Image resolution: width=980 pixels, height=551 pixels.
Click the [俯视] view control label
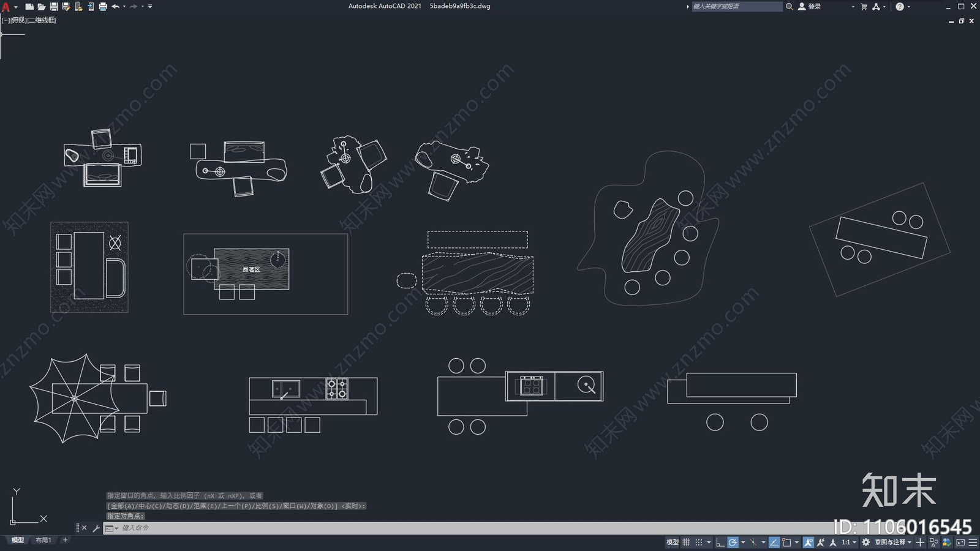point(18,20)
